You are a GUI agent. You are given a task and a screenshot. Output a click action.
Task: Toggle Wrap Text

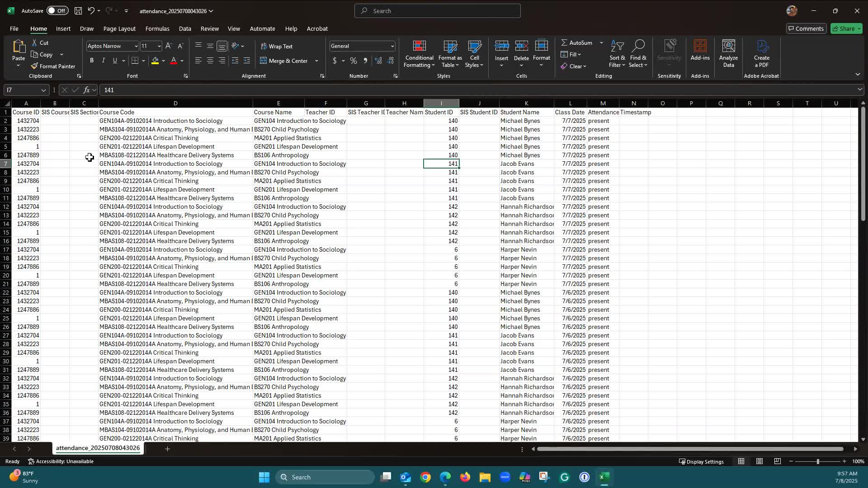click(277, 46)
